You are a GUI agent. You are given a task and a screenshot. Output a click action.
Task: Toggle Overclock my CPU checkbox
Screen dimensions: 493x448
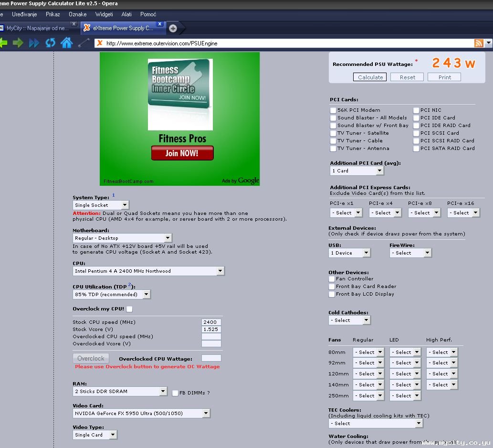[129, 309]
